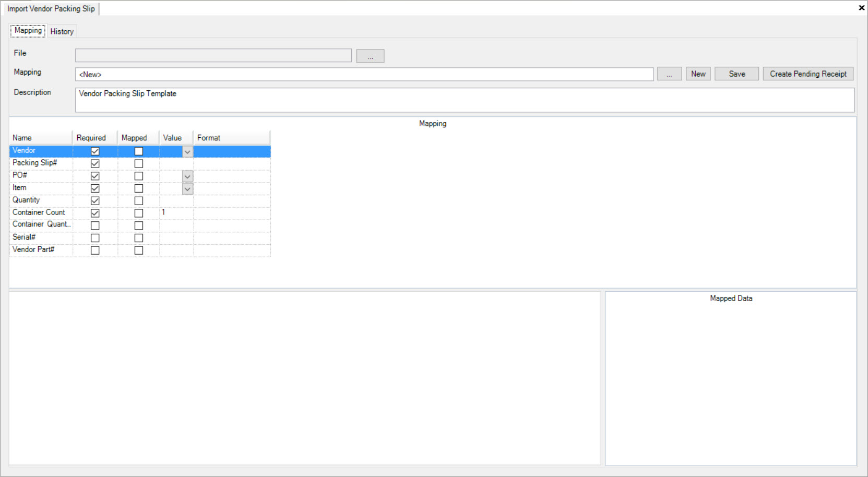Select the Item row name

point(41,188)
